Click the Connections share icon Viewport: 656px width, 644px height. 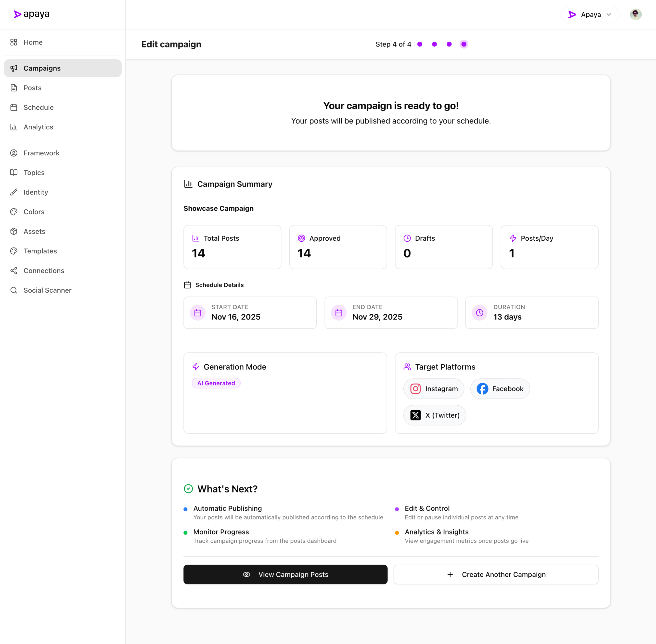click(14, 271)
